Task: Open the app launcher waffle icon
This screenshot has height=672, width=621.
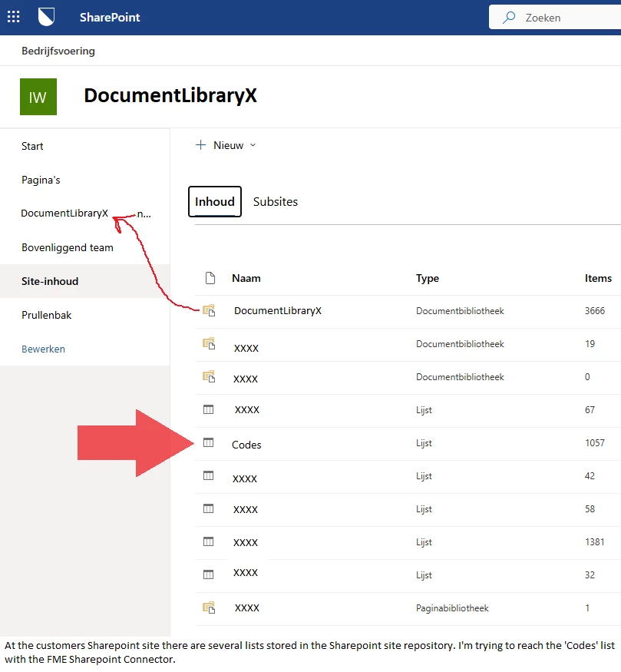Action: 13,17
